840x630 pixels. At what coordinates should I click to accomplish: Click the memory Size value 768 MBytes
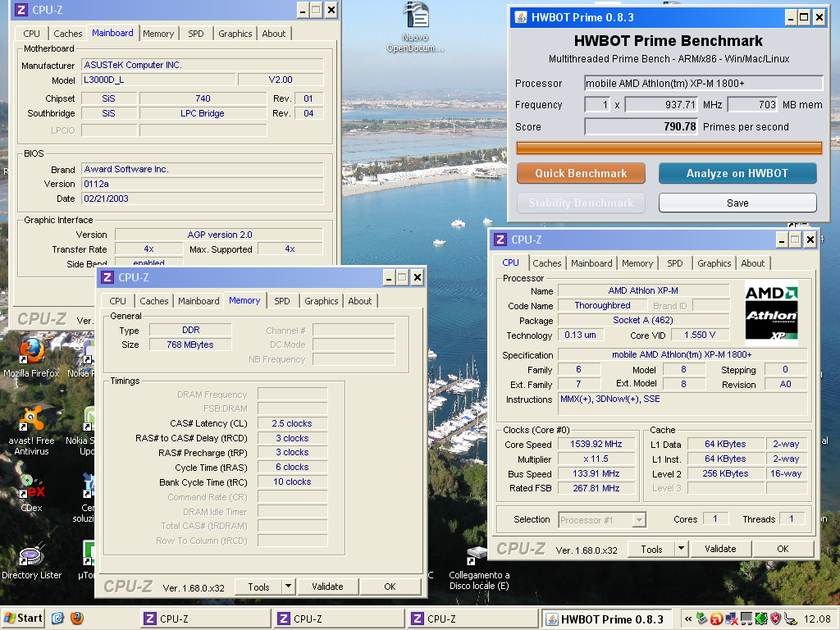pos(190,345)
